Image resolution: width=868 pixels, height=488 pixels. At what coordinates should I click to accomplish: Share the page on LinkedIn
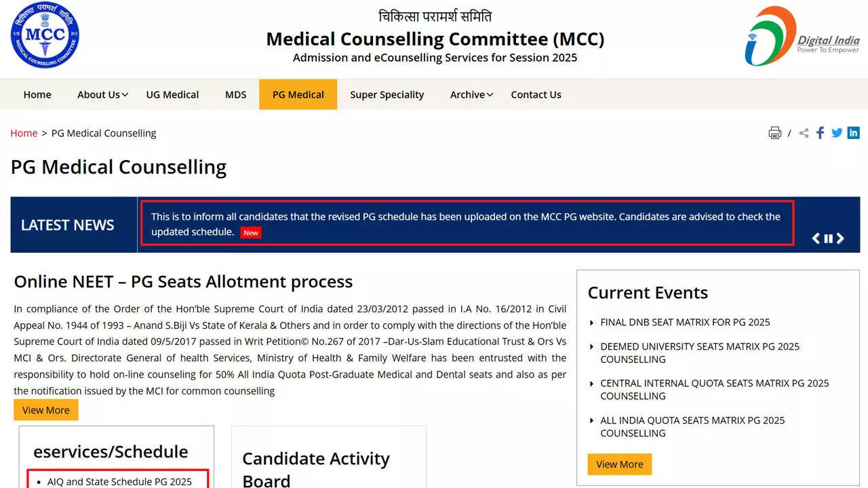853,133
